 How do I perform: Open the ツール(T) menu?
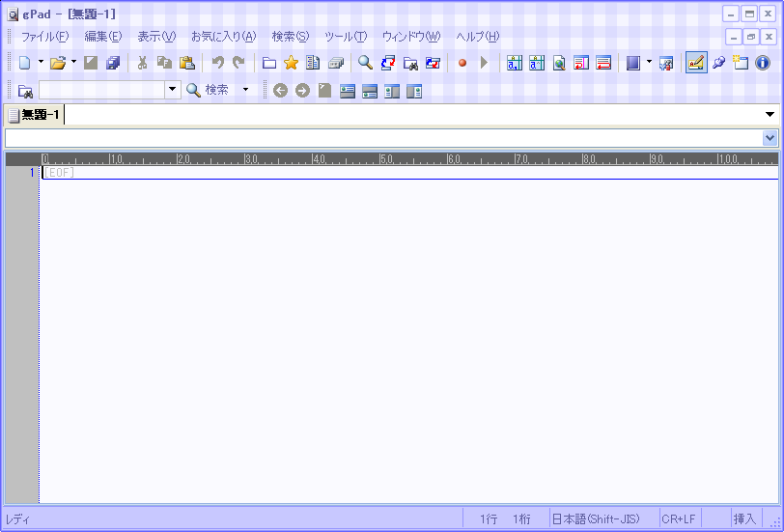click(x=345, y=37)
